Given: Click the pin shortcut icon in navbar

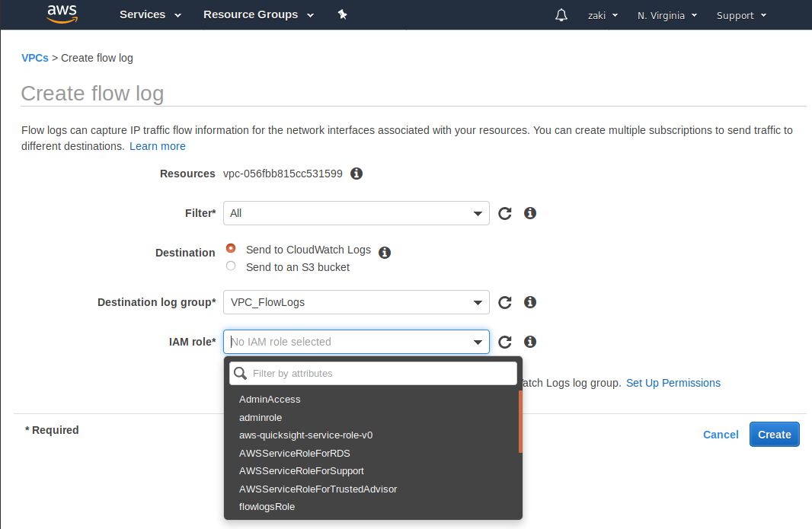Looking at the screenshot, I should 343,15.
